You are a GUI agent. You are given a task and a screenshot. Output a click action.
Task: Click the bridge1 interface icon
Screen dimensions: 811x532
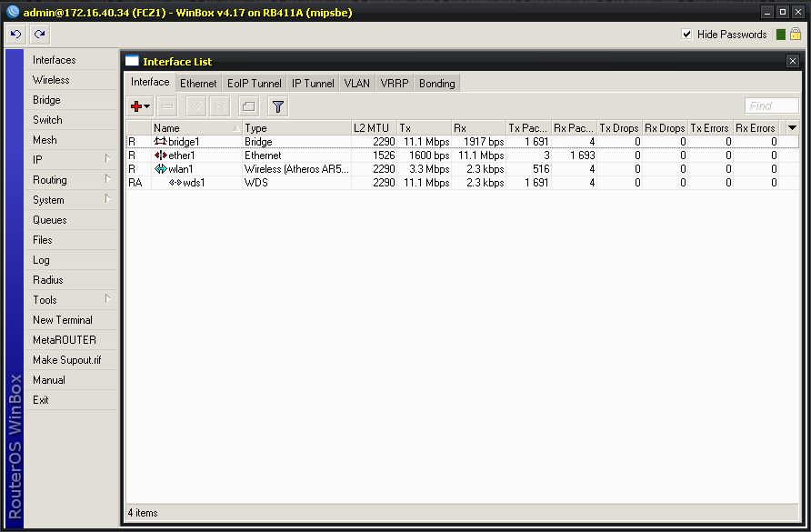160,141
